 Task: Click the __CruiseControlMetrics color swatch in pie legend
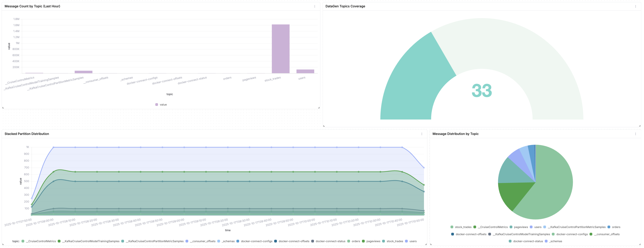[475, 227]
